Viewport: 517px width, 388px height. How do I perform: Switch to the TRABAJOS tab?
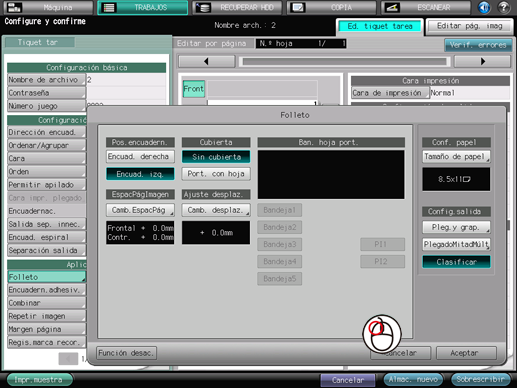143,7
